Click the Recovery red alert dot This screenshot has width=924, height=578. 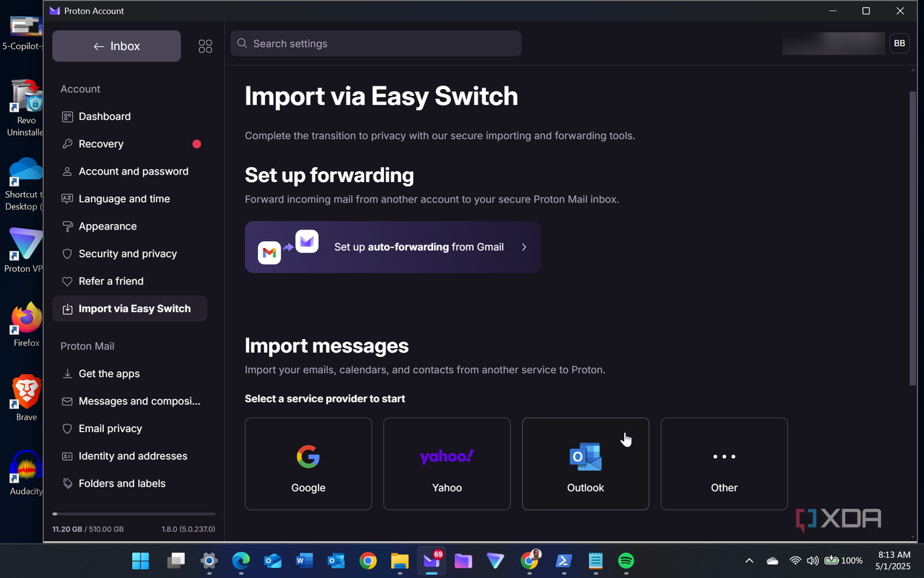(197, 144)
